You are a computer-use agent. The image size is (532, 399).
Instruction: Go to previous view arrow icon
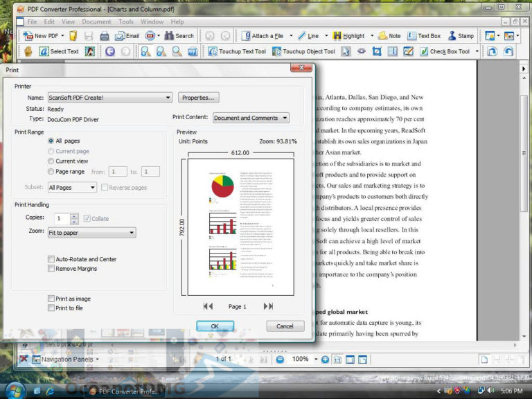click(110, 51)
